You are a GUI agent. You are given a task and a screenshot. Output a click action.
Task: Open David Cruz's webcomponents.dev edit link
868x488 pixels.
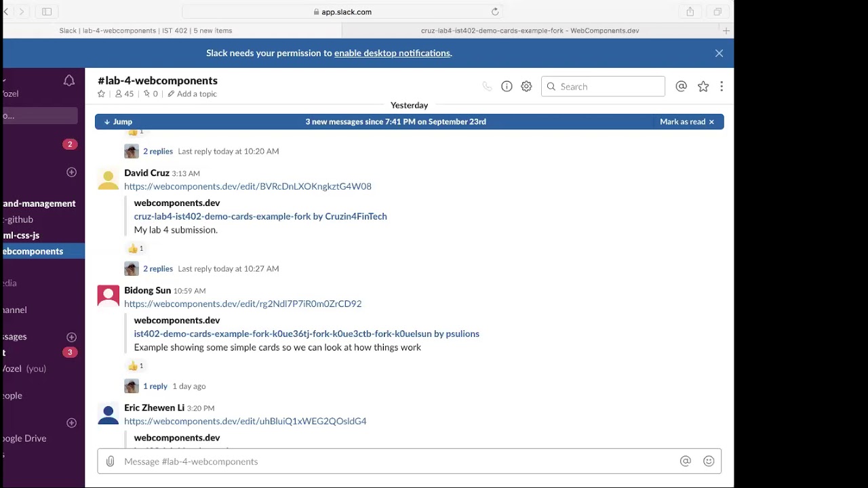pos(248,186)
